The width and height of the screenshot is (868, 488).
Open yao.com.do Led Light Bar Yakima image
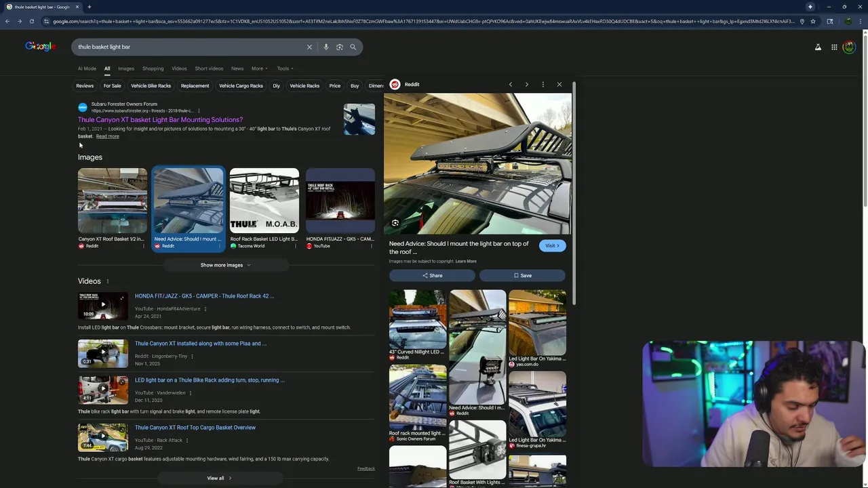pos(537,323)
